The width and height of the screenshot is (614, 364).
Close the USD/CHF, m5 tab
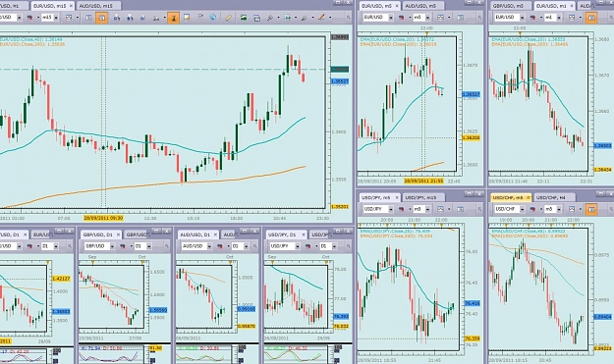pyautogui.click(x=528, y=197)
